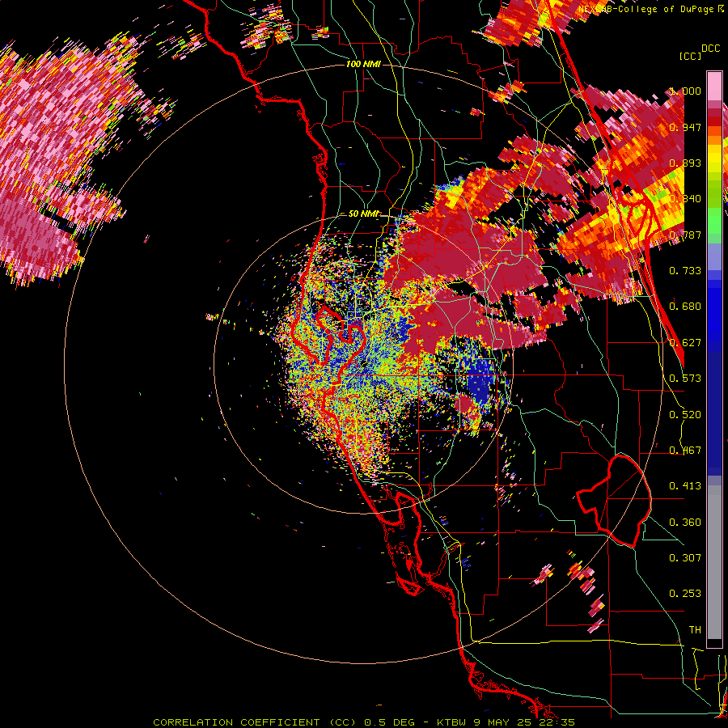This screenshot has width=728, height=728.
Task: Click the 0.680 legend value
Action: tap(685, 307)
